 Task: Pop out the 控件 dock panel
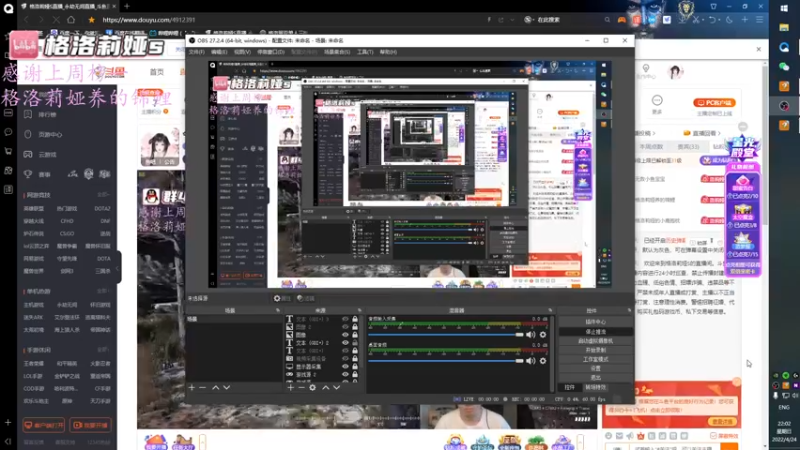click(629, 311)
